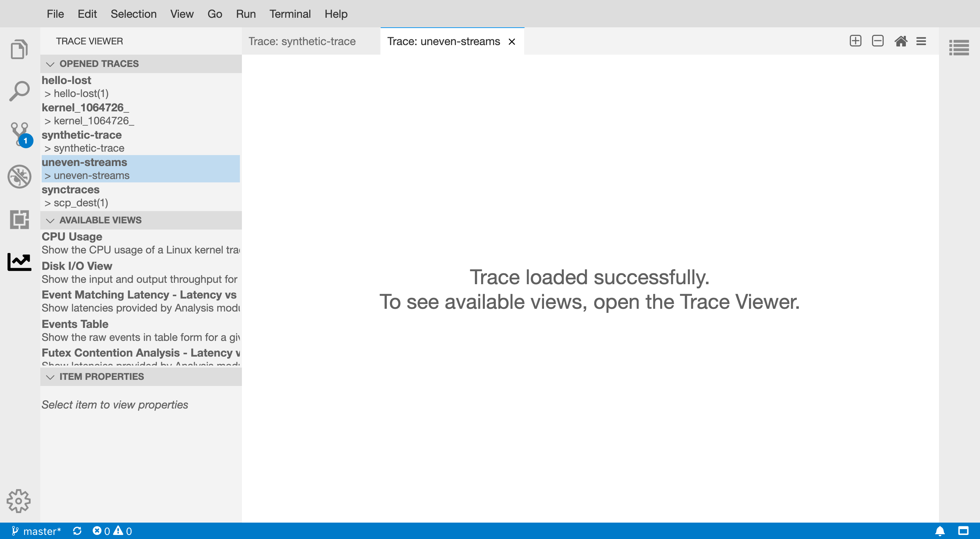Collapse the Available Views section
Viewport: 980px width, 539px height.
coord(50,220)
